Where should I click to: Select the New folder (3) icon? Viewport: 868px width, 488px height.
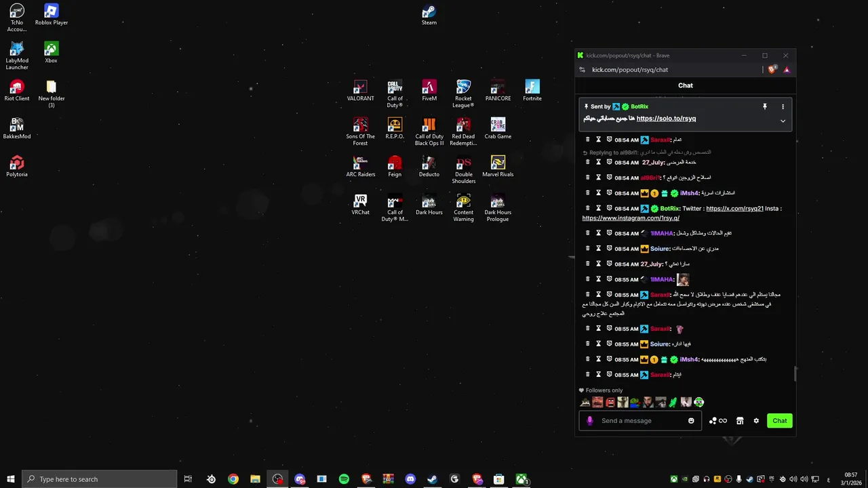(52, 94)
